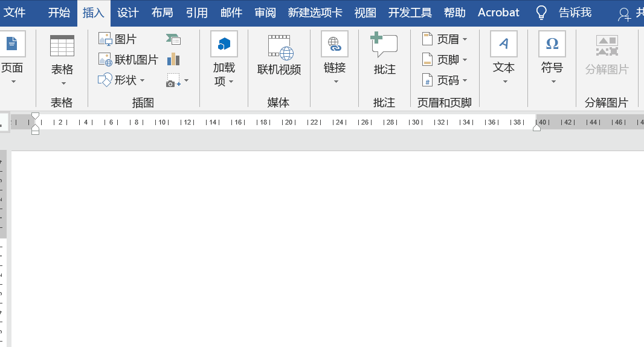Expand the 文本 dropdown arrow

[505, 82]
